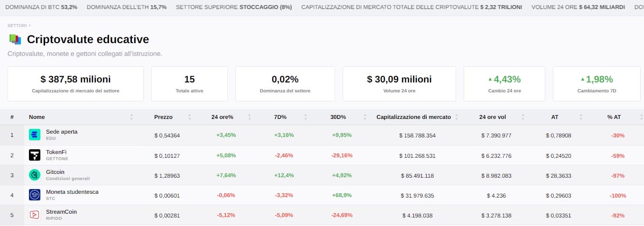The height and width of the screenshot is (226, 644).
Task: Click the books emoji beside Criptovalute educative
Action: tap(15, 39)
